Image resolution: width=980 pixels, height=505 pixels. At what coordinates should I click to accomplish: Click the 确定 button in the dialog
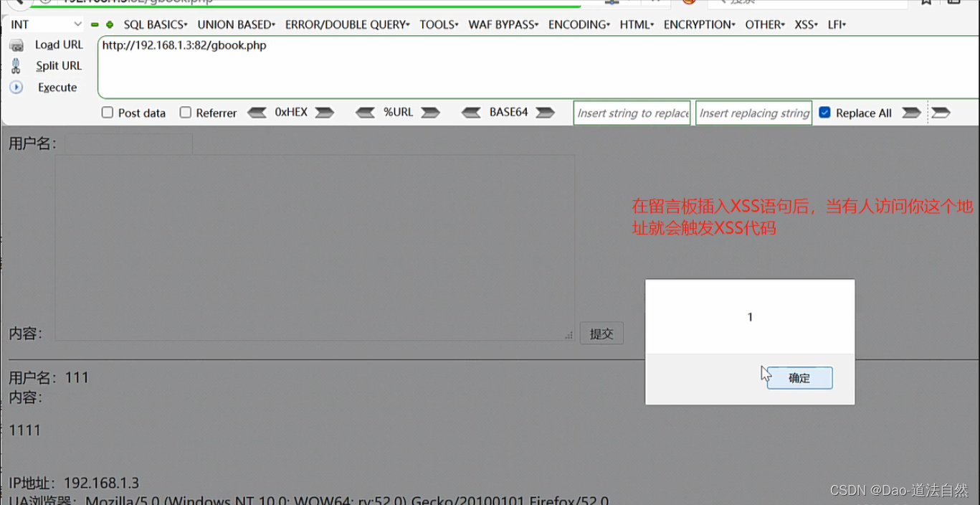click(799, 378)
